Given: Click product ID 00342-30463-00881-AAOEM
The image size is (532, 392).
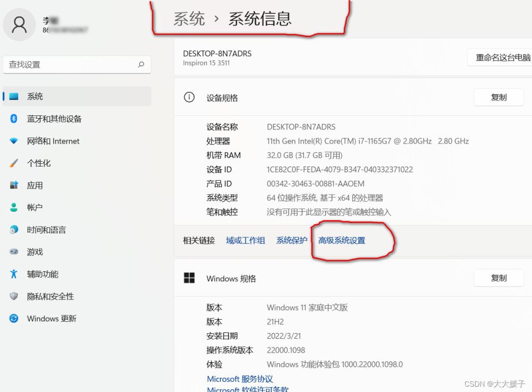Looking at the screenshot, I should [x=315, y=184].
